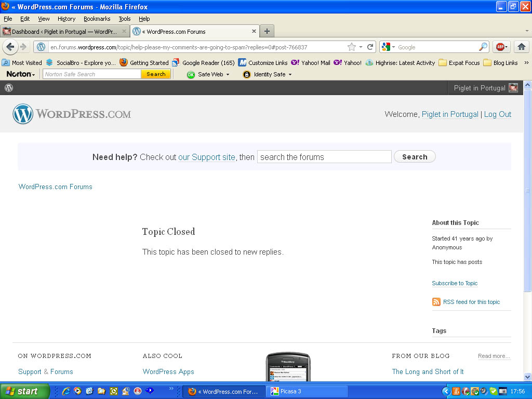Screen dimensions: 532x399
Task: Click the WordPress admin bar logo
Action: click(x=9, y=88)
